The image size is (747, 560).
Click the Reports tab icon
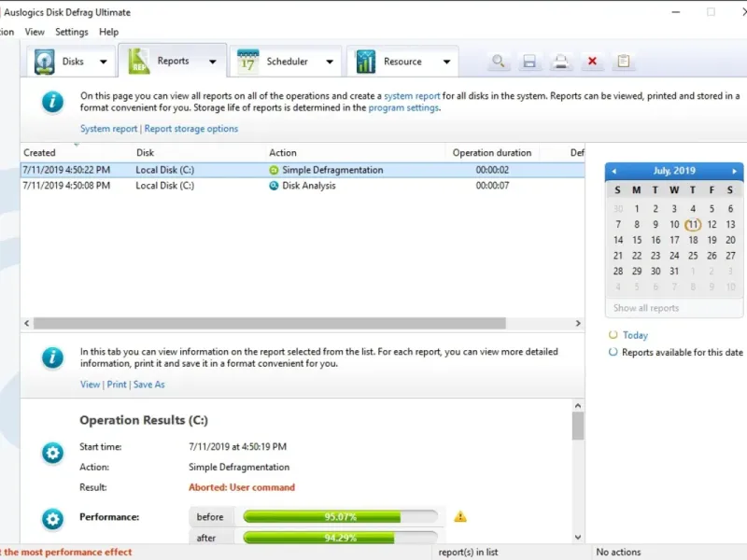(139, 61)
